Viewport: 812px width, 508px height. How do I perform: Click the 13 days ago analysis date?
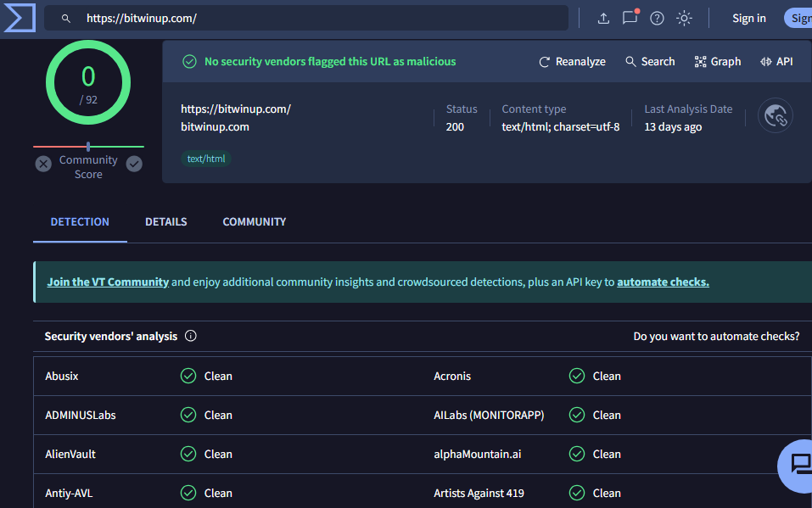click(673, 127)
